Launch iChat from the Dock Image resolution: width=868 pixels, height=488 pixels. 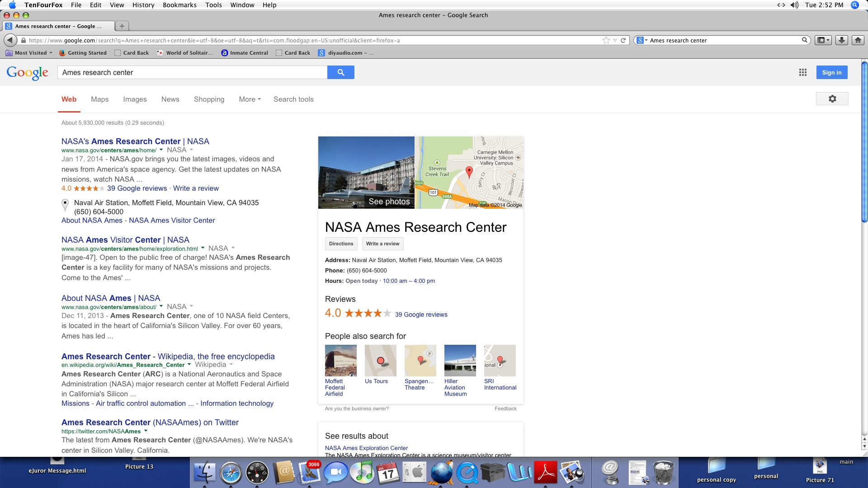[x=336, y=473]
